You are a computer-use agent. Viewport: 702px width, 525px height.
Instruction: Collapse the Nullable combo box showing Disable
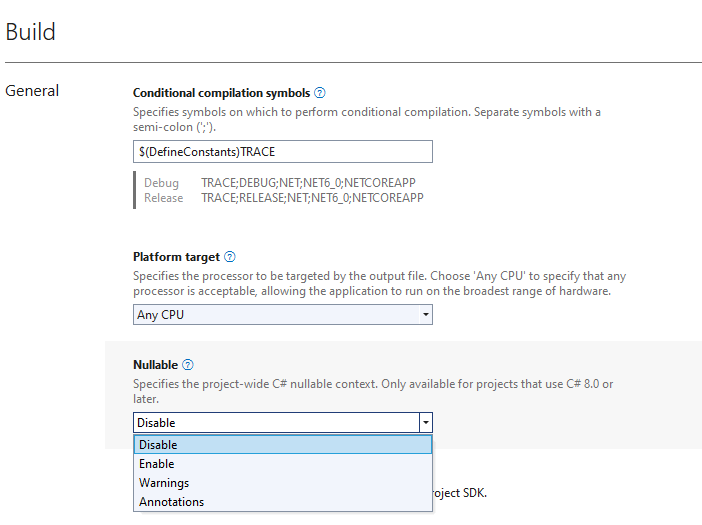pyautogui.click(x=425, y=423)
